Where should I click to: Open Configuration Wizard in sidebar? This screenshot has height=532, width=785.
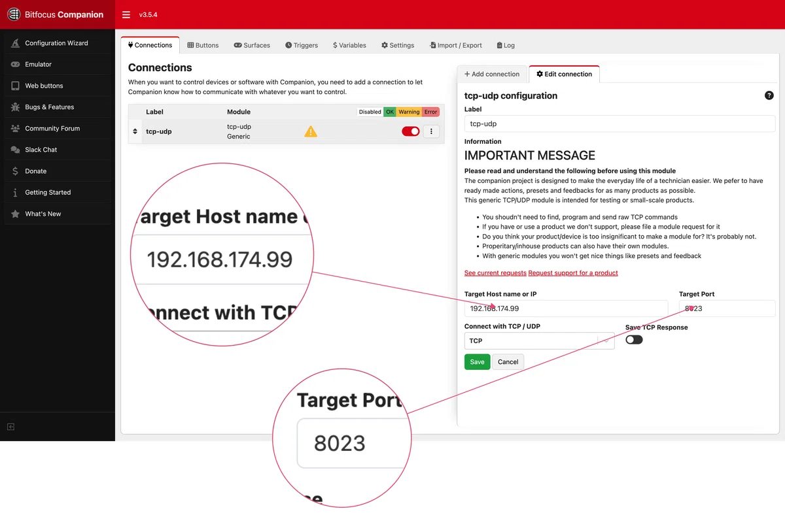pos(58,43)
